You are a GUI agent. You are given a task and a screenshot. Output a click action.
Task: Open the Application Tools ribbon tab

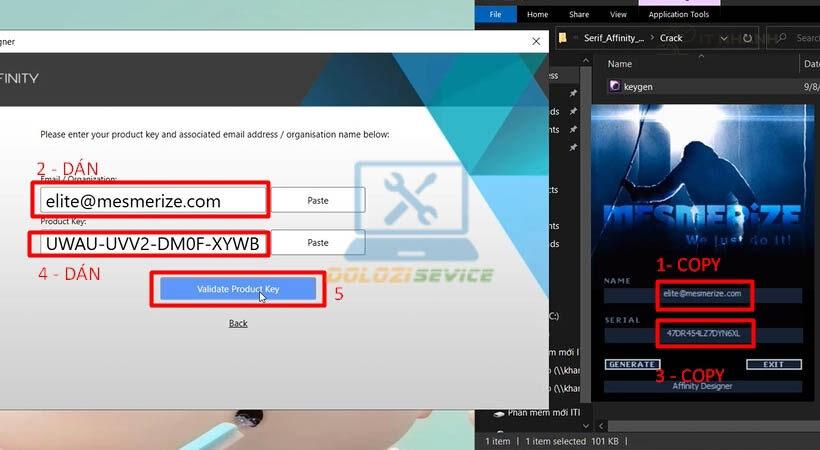(x=679, y=15)
